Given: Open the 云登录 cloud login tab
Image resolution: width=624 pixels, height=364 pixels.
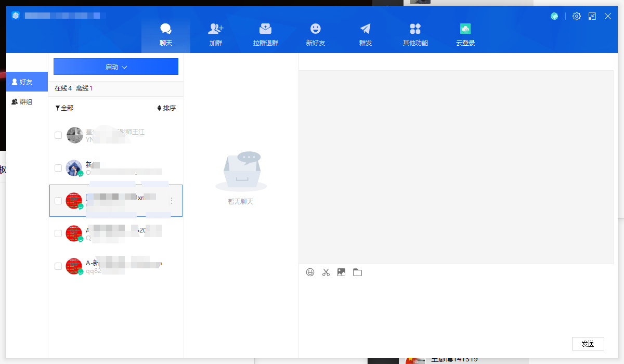Looking at the screenshot, I should click(465, 35).
